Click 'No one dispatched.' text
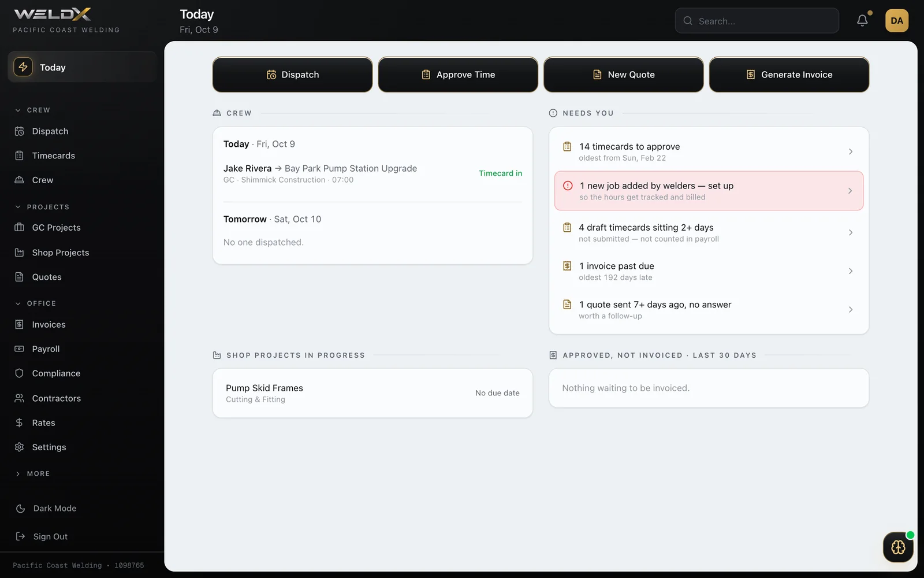This screenshot has width=924, height=578. pos(263,242)
